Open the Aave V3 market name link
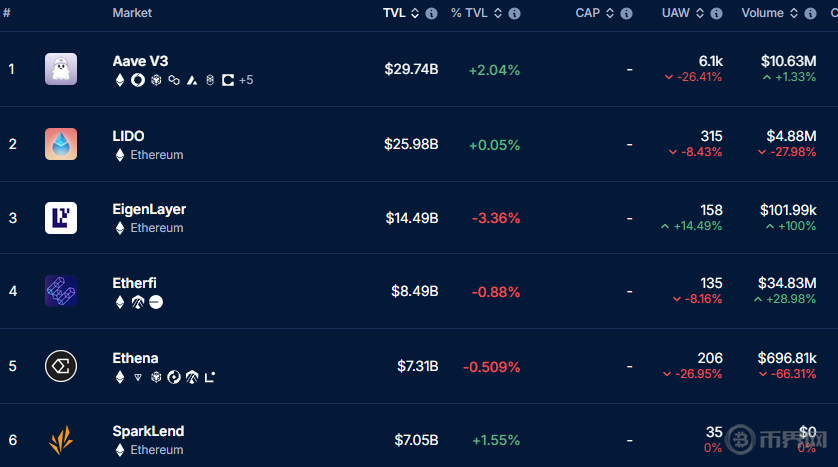 pyautogui.click(x=140, y=61)
